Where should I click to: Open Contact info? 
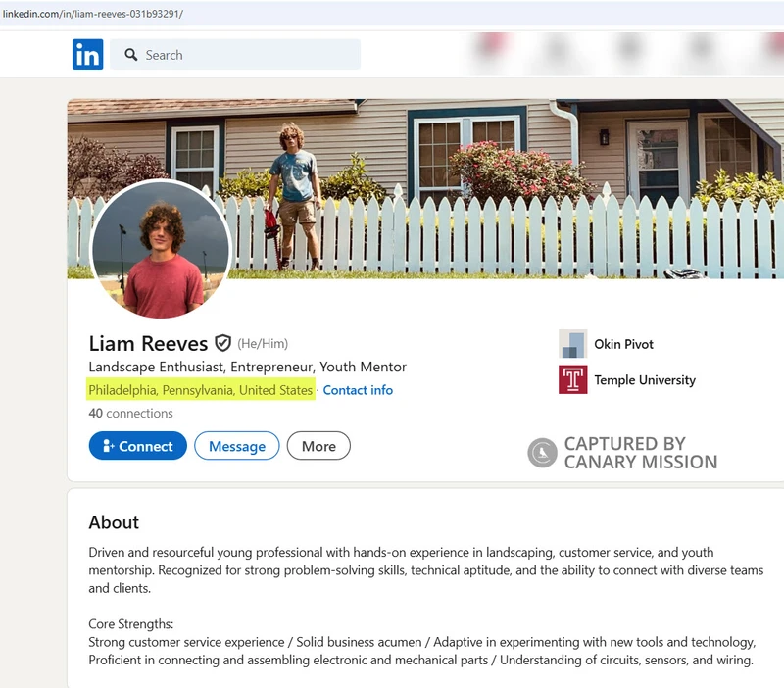359,390
